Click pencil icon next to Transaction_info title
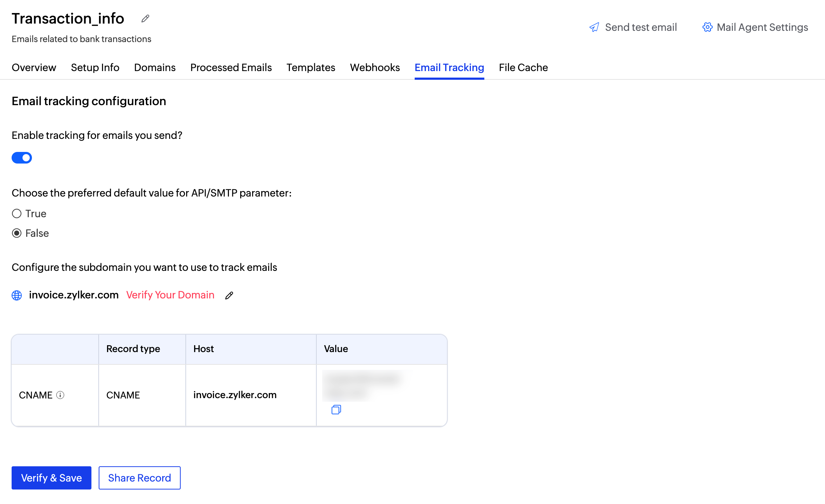This screenshot has height=504, width=825. click(145, 18)
